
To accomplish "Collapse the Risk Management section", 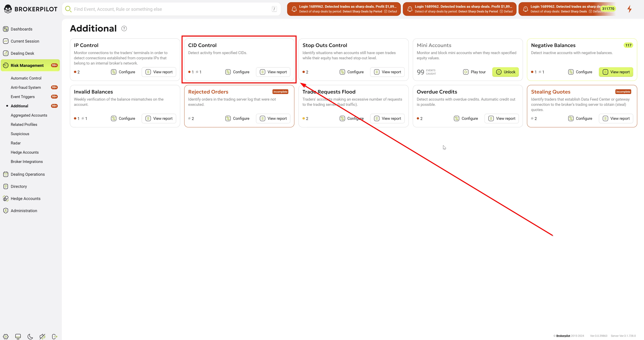I will pos(30,65).
